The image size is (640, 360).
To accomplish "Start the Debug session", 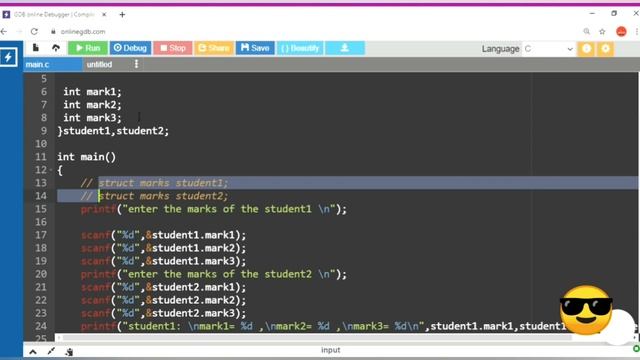I will pos(130,48).
